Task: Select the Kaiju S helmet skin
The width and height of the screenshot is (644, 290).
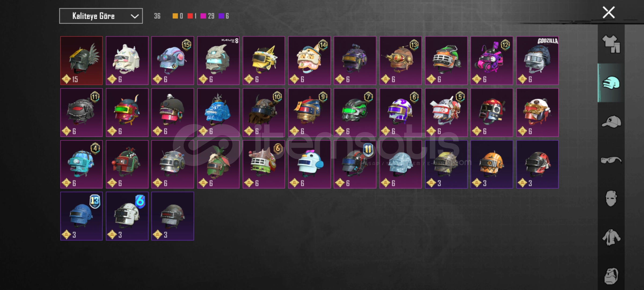Action: [x=218, y=61]
